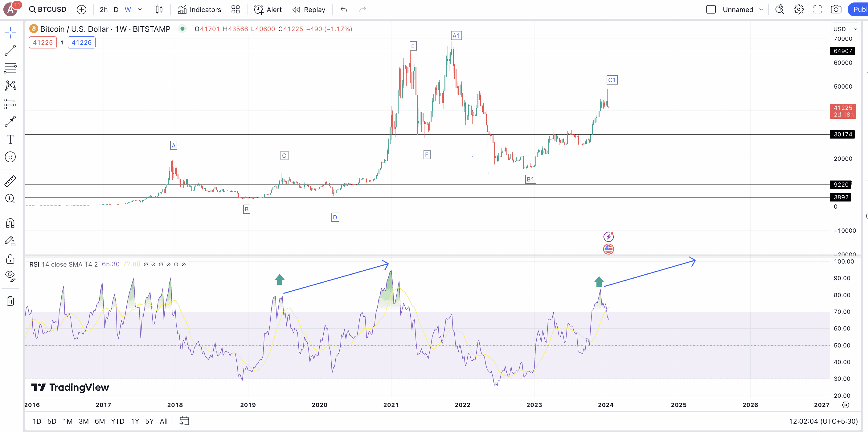Image resolution: width=868 pixels, height=432 pixels.
Task: Click the 64907 horizontal line price label
Action: coord(843,51)
